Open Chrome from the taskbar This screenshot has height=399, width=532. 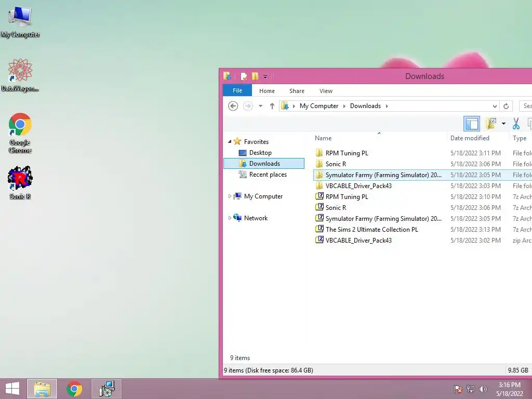[74, 389]
